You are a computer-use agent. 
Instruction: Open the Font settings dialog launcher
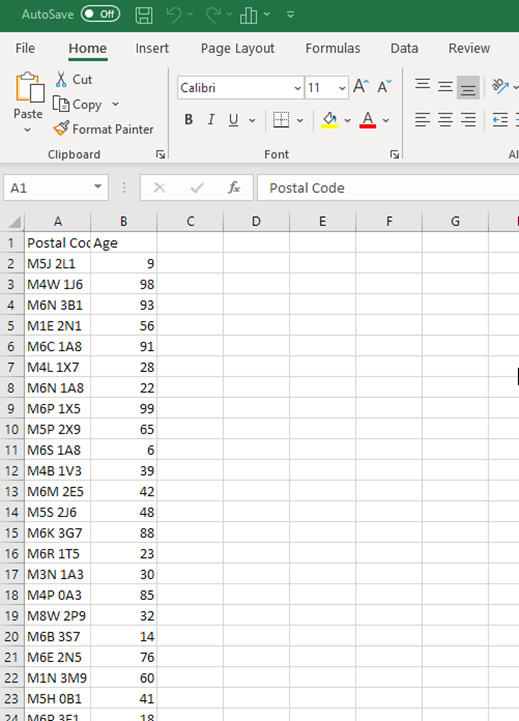(x=394, y=154)
